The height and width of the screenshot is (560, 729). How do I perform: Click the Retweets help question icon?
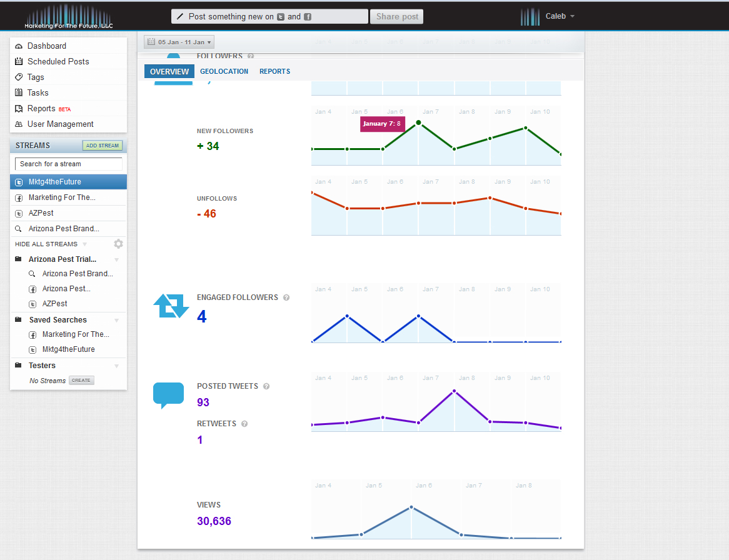pyautogui.click(x=244, y=424)
